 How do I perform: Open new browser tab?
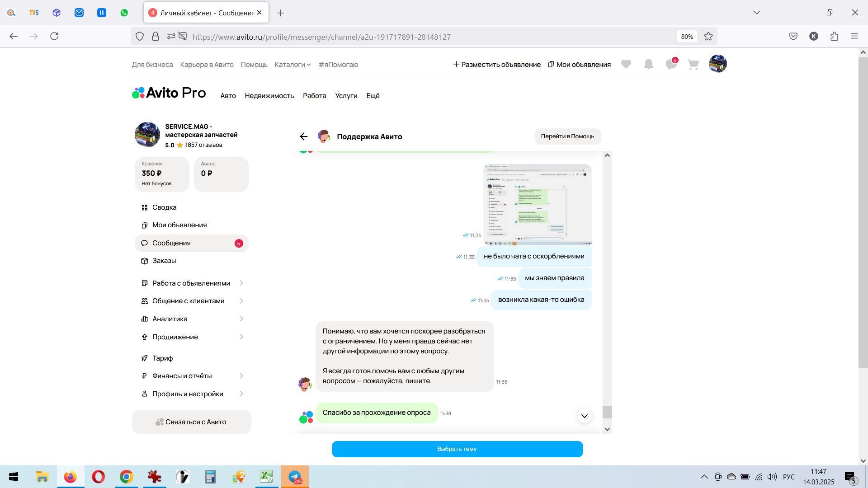click(x=280, y=13)
